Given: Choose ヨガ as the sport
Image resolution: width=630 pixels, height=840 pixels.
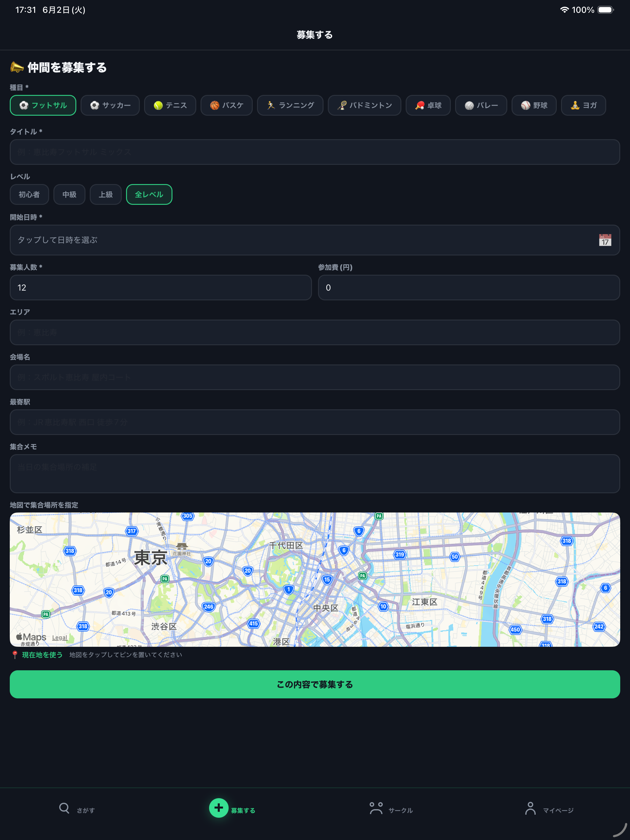Looking at the screenshot, I should [583, 105].
